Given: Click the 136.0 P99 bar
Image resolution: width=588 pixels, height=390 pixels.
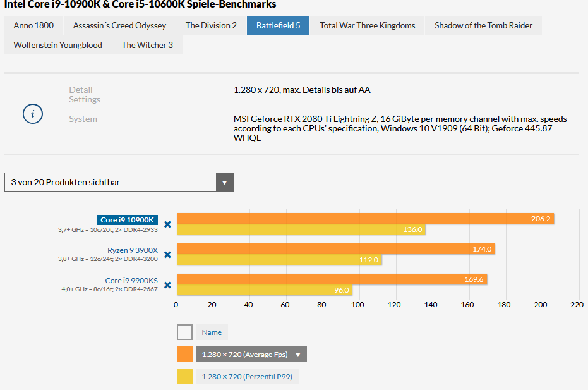Looking at the screenshot, I should point(301,229).
